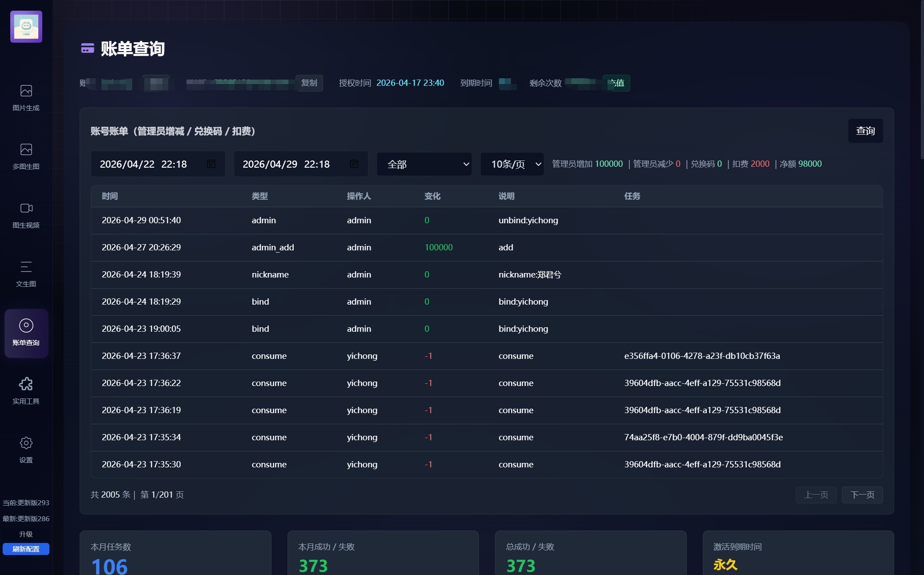Select the 账单查询 disc icon
This screenshot has height=575, width=924.
26,326
